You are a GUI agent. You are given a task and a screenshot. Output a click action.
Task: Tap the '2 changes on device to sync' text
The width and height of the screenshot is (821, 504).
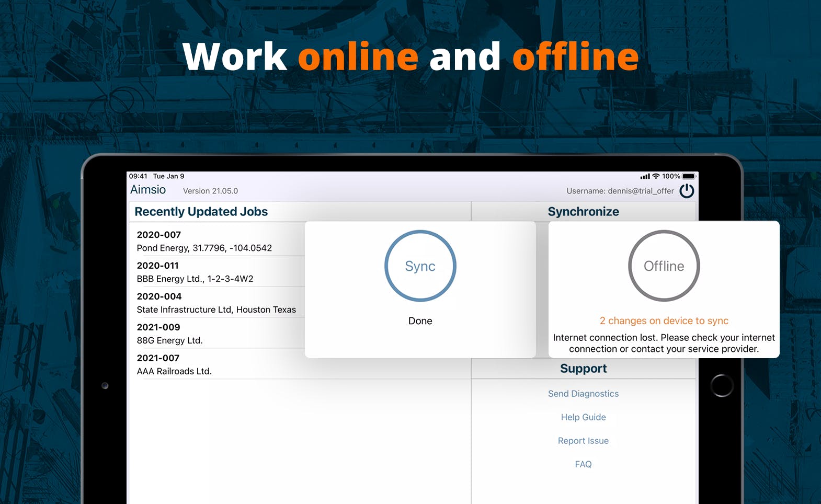click(x=664, y=320)
